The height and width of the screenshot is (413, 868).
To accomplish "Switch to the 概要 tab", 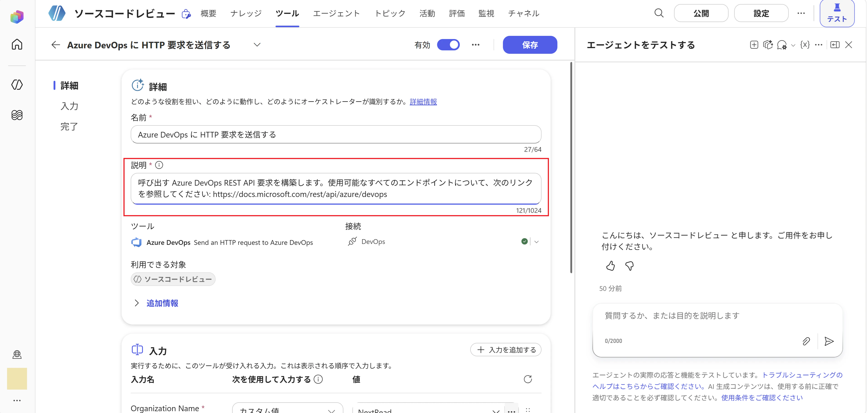I will point(208,13).
